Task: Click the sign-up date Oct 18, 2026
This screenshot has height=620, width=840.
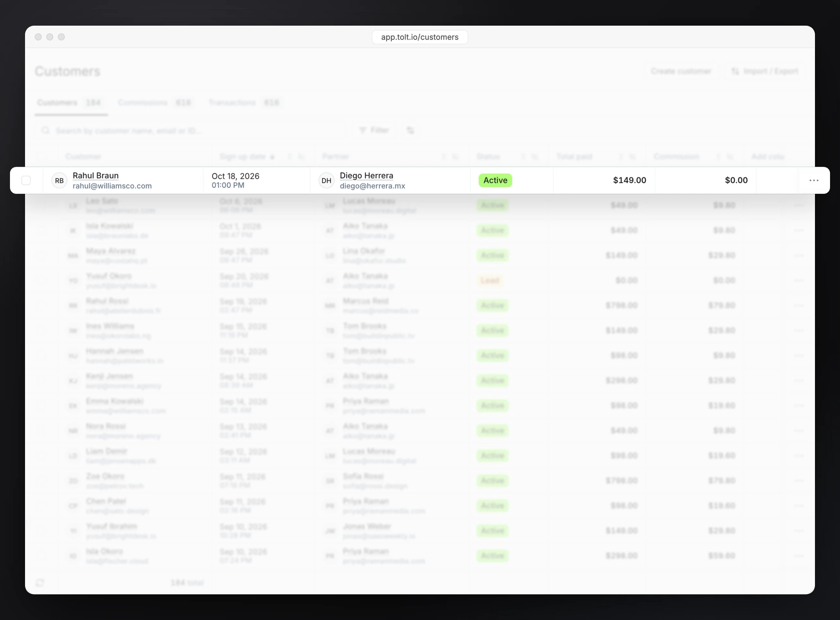Action: coord(235,176)
